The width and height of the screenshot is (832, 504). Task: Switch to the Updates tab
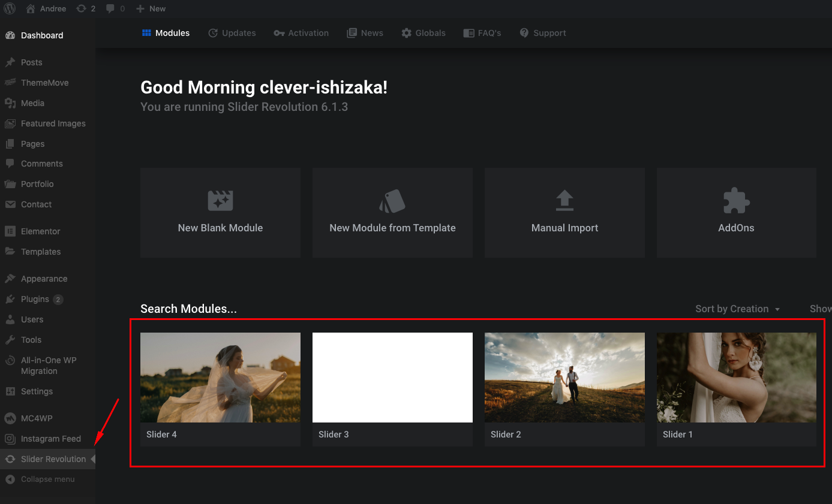232,33
